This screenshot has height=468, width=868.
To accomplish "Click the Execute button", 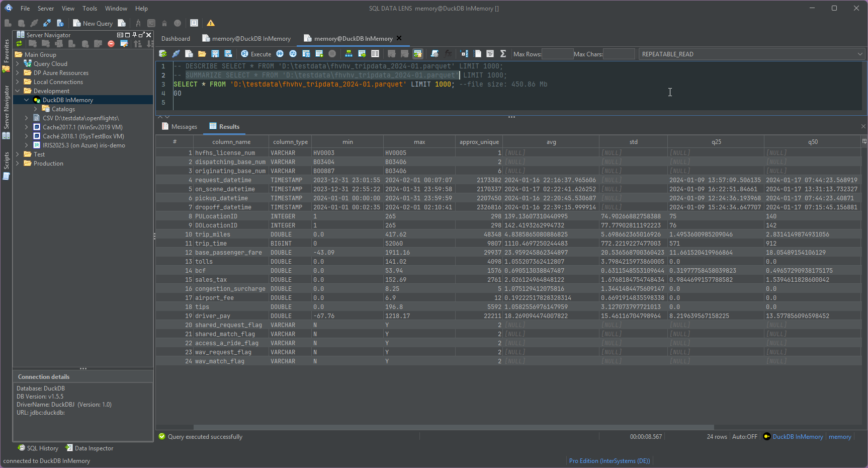I will [x=256, y=54].
